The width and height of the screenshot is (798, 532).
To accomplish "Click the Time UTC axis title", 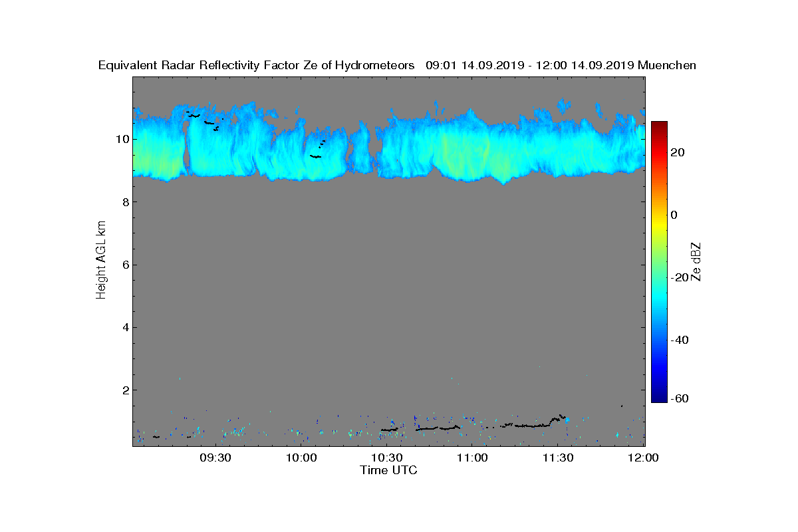I will click(389, 470).
